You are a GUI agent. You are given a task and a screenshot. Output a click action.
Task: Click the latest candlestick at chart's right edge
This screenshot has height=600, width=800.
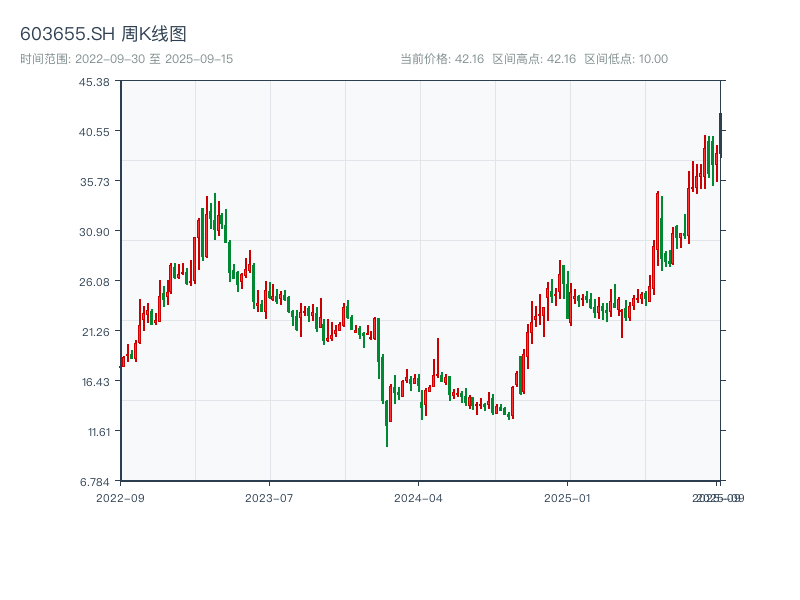[x=720, y=135]
